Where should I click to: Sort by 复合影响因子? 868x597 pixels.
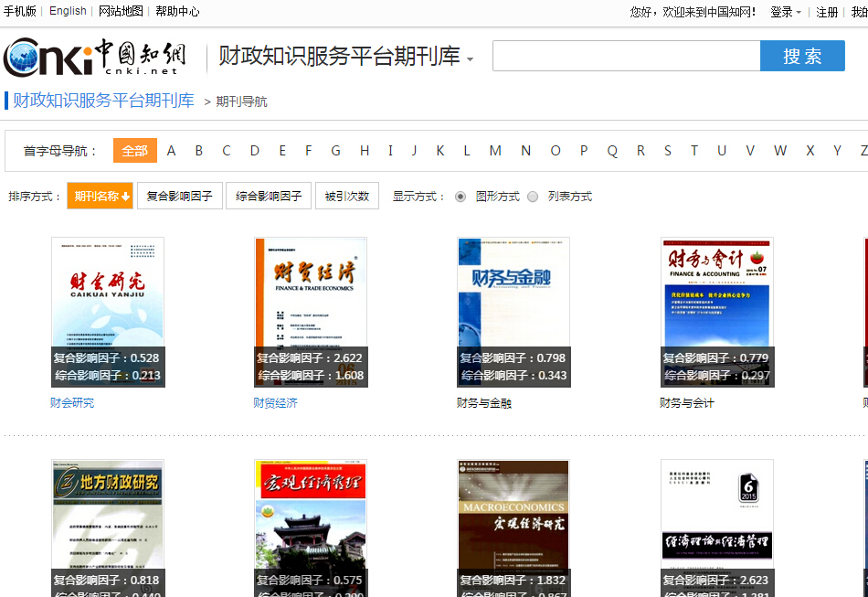point(180,196)
